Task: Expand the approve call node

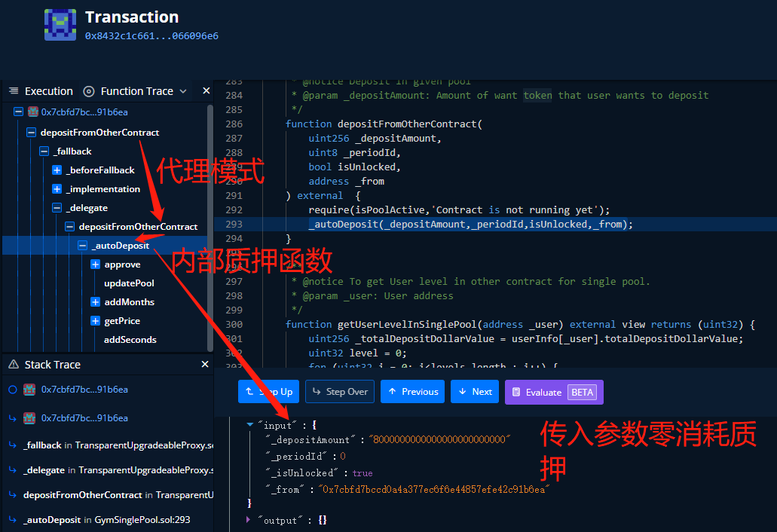Action: tap(96, 264)
